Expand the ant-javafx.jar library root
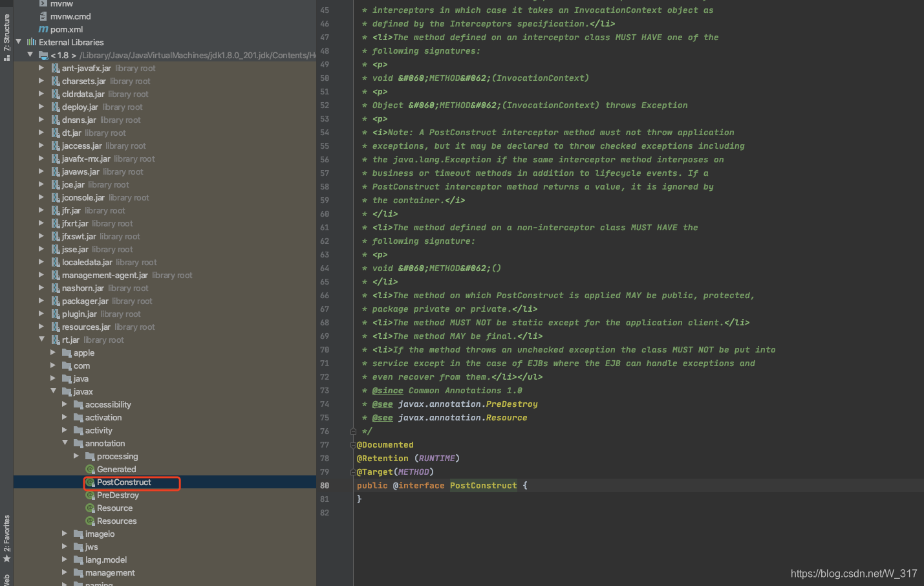The width and height of the screenshot is (924, 586). pyautogui.click(x=41, y=68)
